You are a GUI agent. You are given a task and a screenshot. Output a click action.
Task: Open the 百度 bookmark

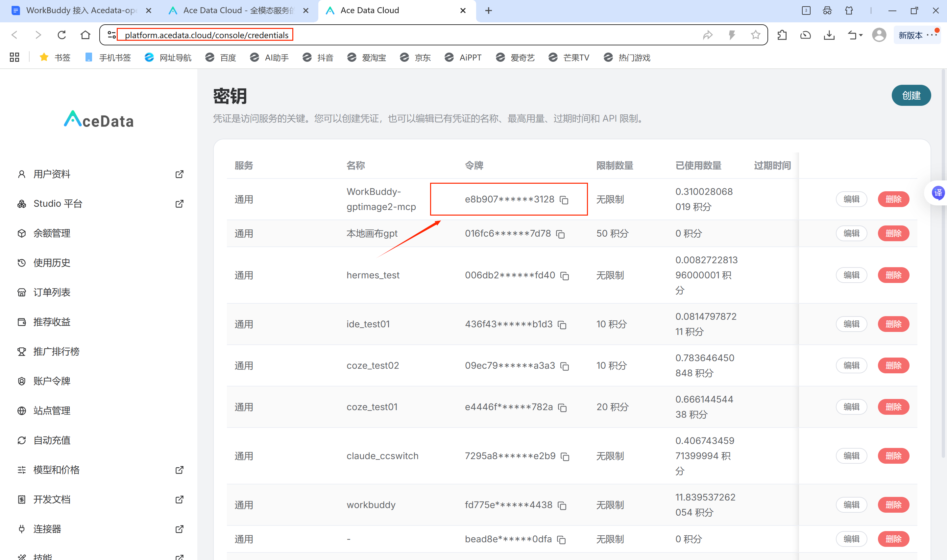click(221, 58)
